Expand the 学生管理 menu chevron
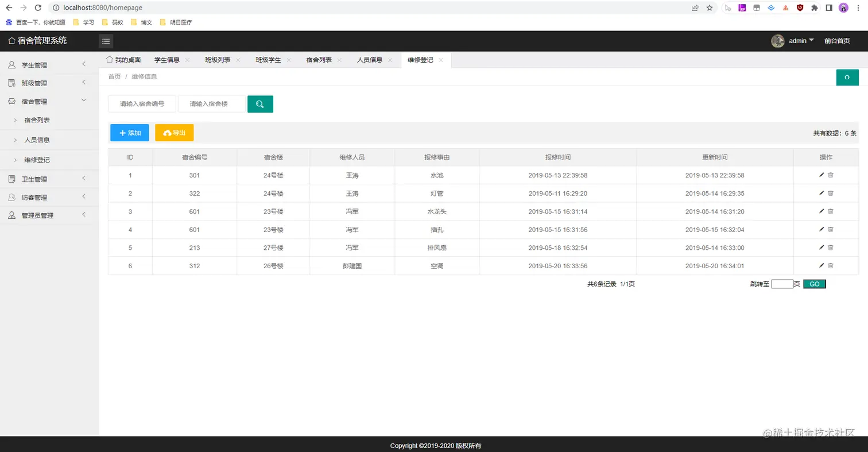 [84, 64]
